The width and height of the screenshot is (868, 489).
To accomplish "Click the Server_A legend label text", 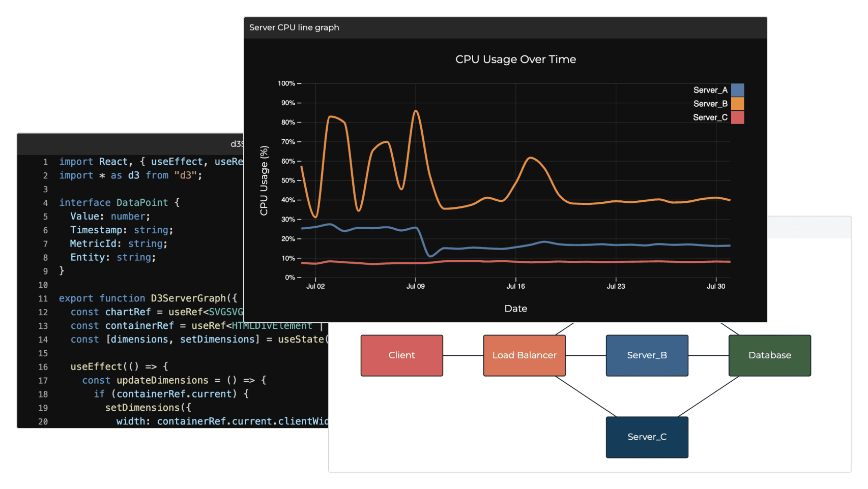I will point(710,90).
